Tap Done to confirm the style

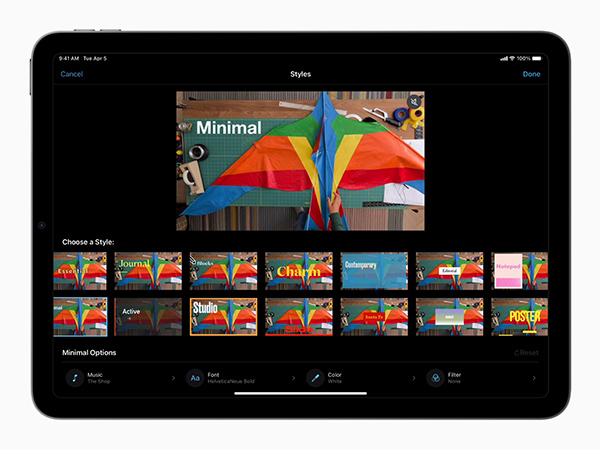pos(532,74)
